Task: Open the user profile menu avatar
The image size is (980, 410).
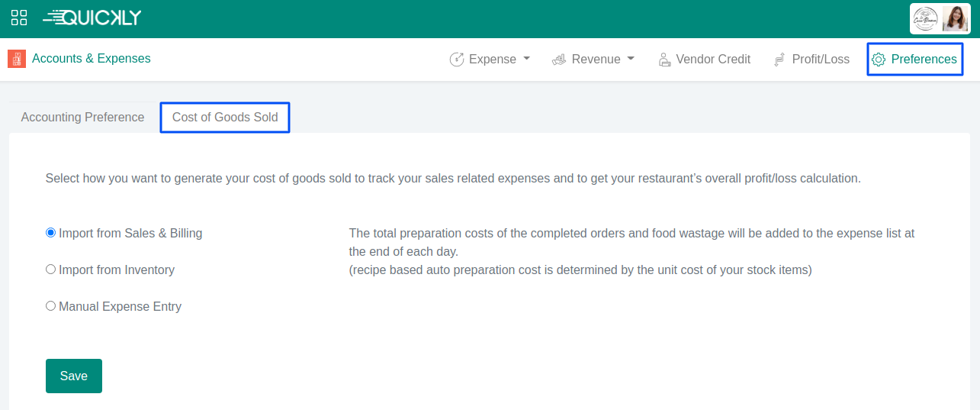Action: [955, 19]
